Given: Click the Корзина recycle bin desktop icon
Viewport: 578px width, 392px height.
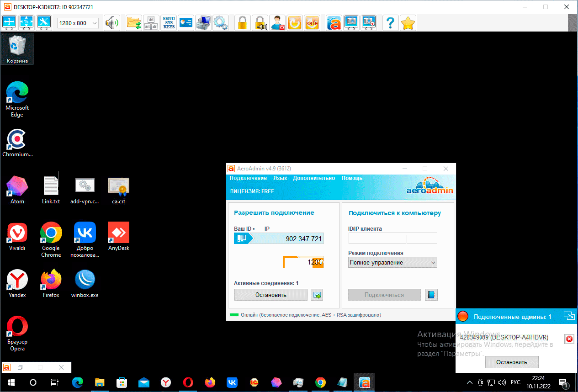Looking at the screenshot, I should pyautogui.click(x=17, y=49).
